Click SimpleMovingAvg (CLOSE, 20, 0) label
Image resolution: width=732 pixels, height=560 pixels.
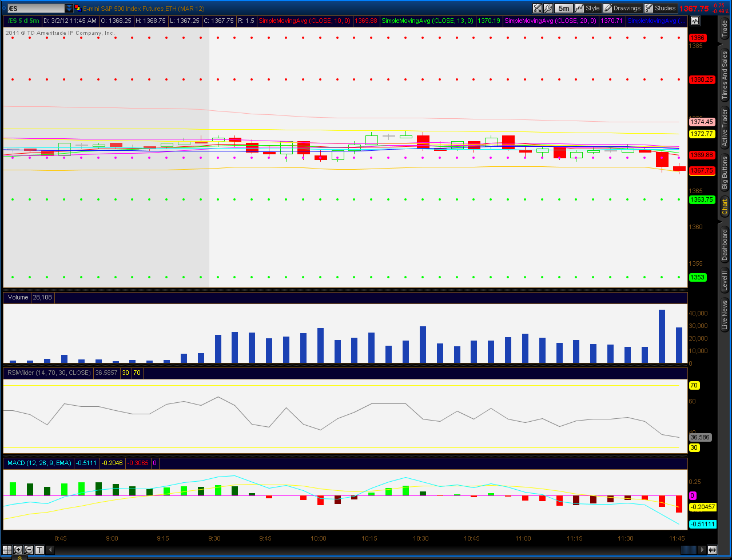[x=551, y=21]
